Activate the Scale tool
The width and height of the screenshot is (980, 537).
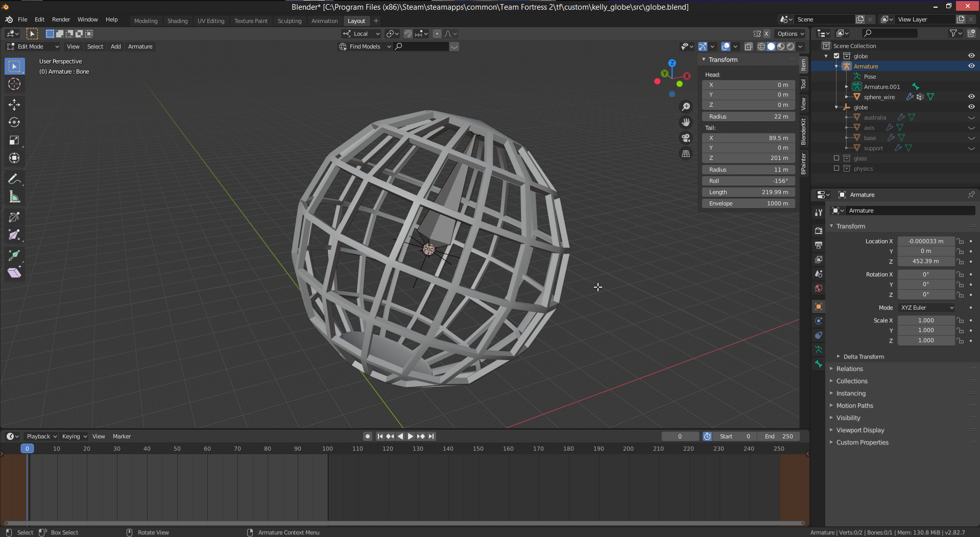tap(14, 141)
